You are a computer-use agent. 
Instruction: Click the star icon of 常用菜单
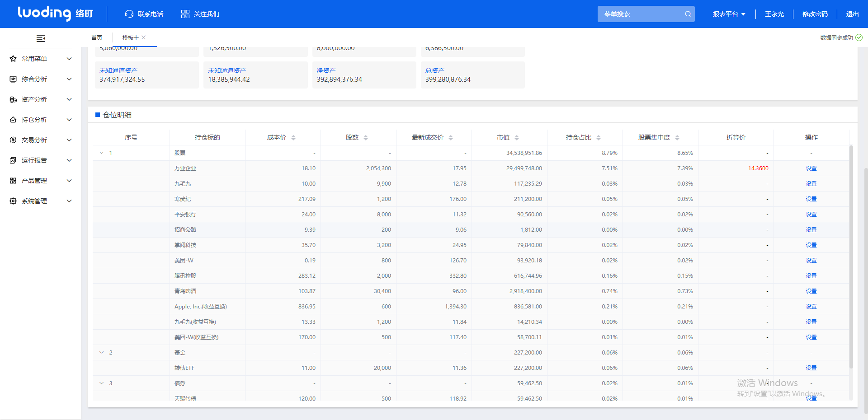pos(13,59)
